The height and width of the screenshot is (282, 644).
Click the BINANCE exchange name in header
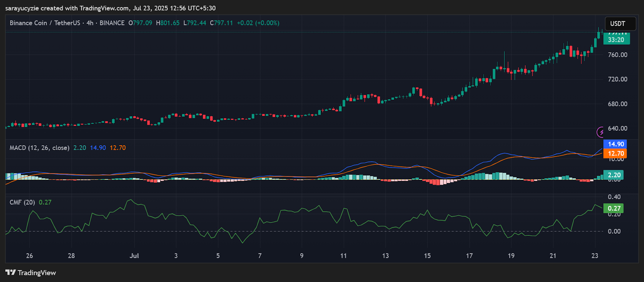112,23
